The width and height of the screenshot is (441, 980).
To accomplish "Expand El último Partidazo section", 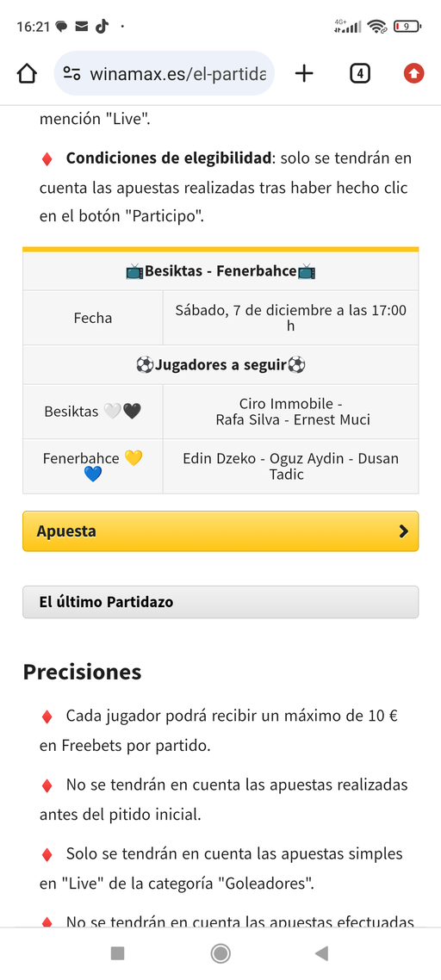I will [220, 602].
